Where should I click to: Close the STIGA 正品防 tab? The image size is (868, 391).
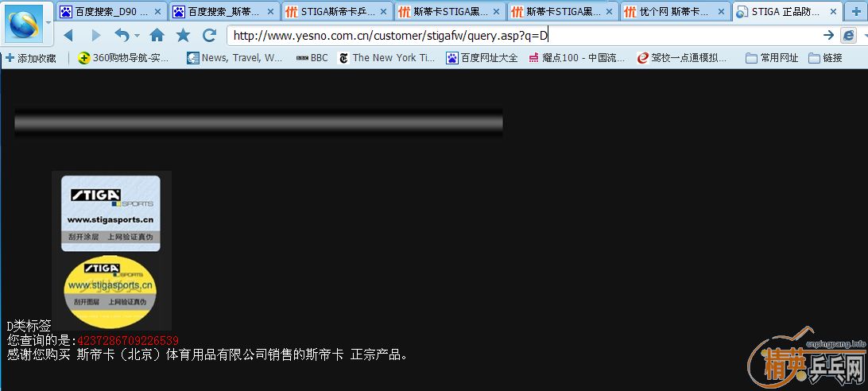[x=833, y=12]
